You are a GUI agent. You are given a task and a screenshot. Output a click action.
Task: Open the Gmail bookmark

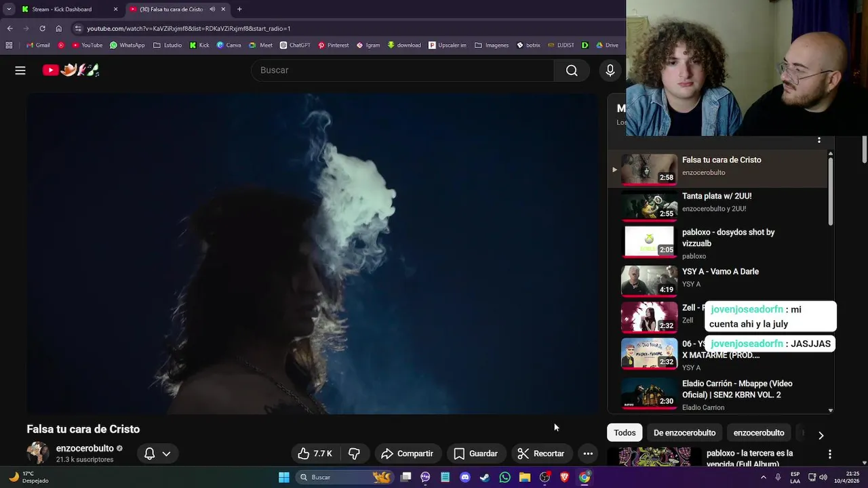(x=38, y=45)
